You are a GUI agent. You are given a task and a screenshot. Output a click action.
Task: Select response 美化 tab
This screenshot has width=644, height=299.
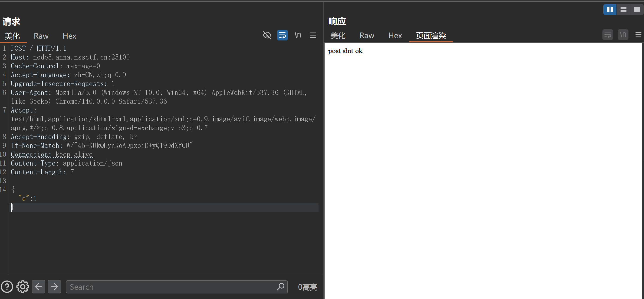(x=338, y=36)
